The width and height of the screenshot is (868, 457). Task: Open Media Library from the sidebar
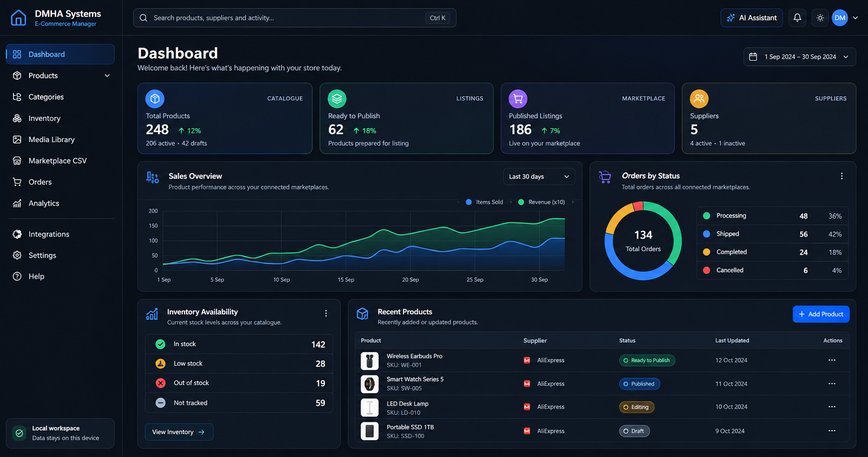[60, 140]
